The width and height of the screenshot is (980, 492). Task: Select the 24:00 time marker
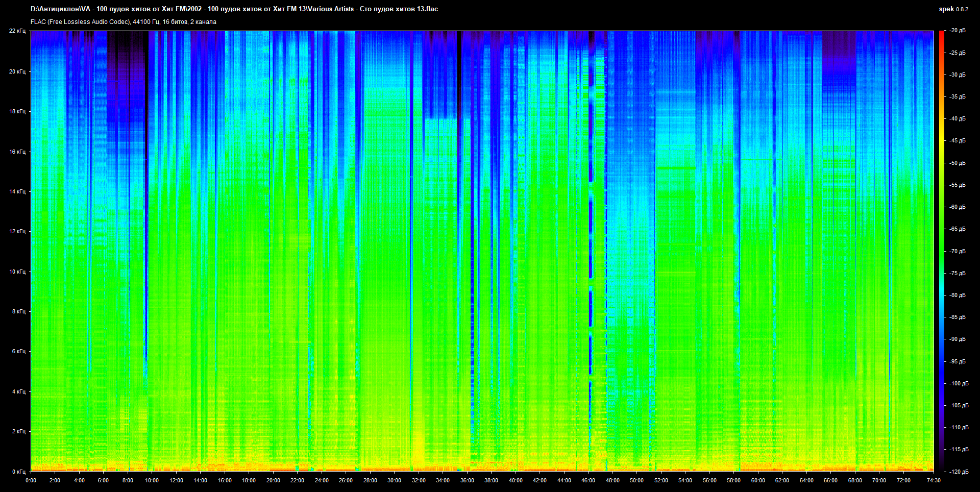click(x=322, y=480)
